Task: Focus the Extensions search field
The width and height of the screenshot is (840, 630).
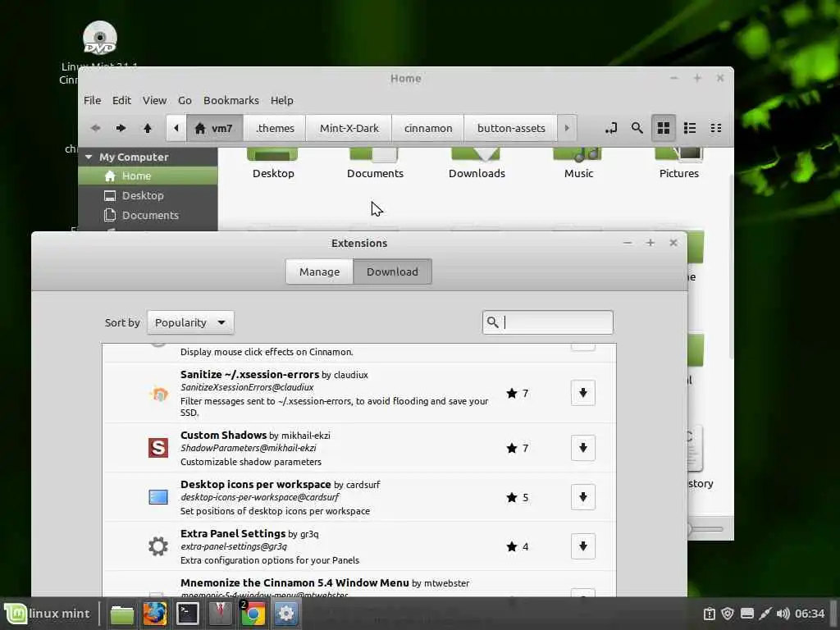Action: pos(547,322)
